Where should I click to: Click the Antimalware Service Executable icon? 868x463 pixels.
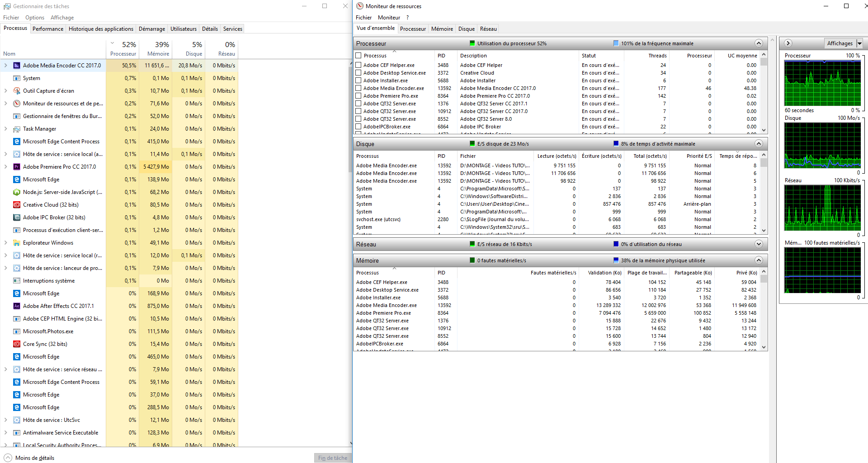17,433
